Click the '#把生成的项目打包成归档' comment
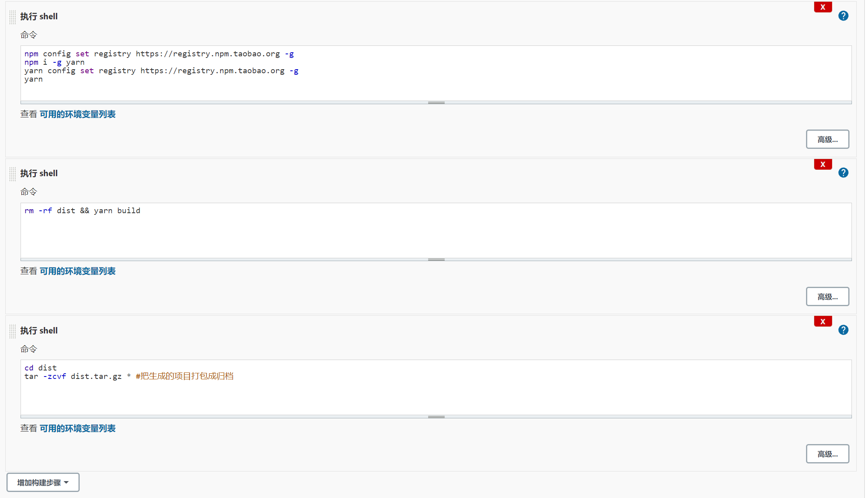The image size is (868, 498). point(184,376)
